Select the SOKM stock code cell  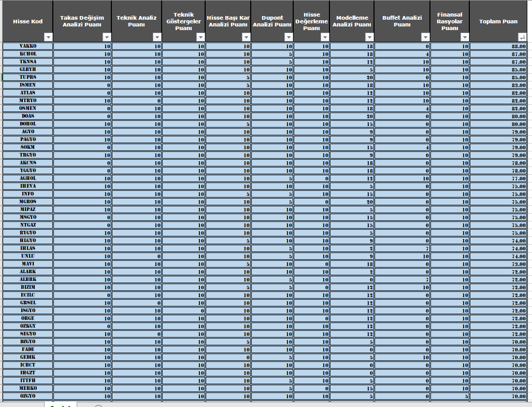[x=28, y=147]
